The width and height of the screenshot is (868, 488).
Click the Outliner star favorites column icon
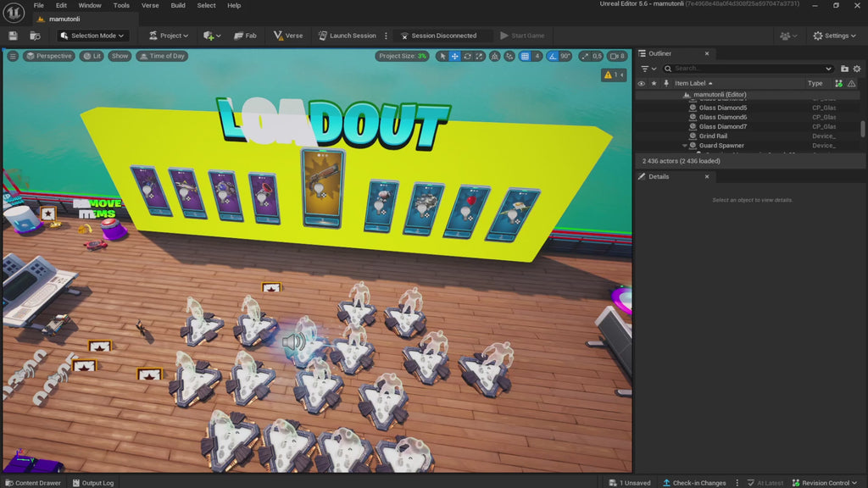point(654,84)
